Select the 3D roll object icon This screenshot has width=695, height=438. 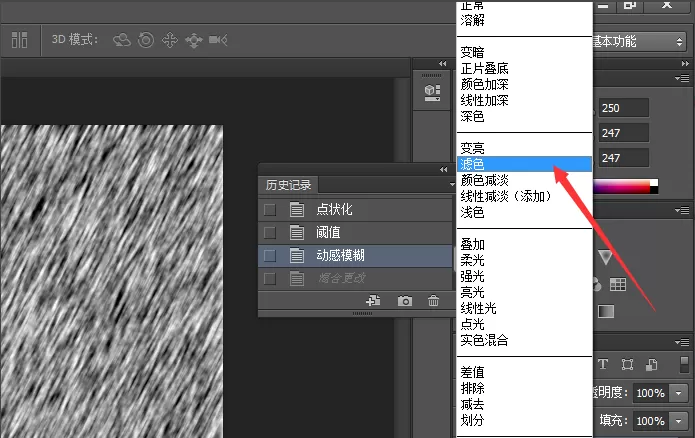pyautogui.click(x=146, y=40)
